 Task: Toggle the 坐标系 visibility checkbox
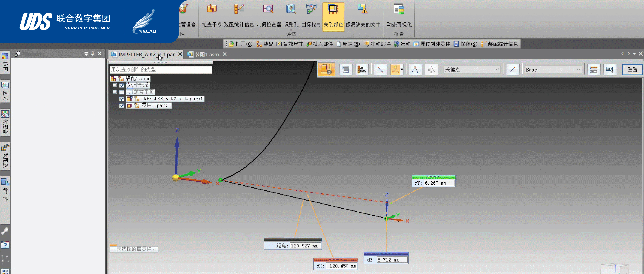click(122, 85)
